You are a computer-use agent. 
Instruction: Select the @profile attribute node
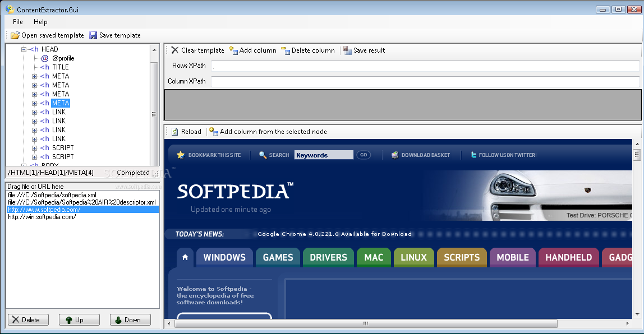(63, 58)
